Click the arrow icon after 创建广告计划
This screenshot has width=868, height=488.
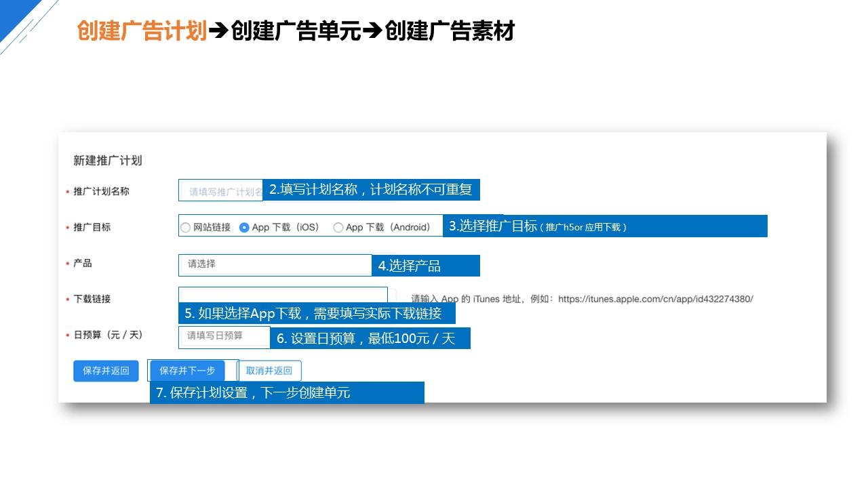pos(218,31)
